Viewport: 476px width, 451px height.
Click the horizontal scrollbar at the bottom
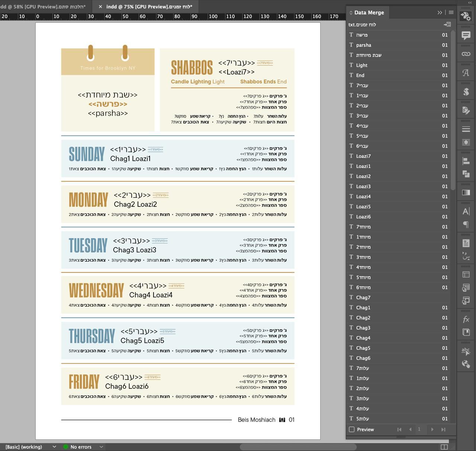tap(297, 447)
